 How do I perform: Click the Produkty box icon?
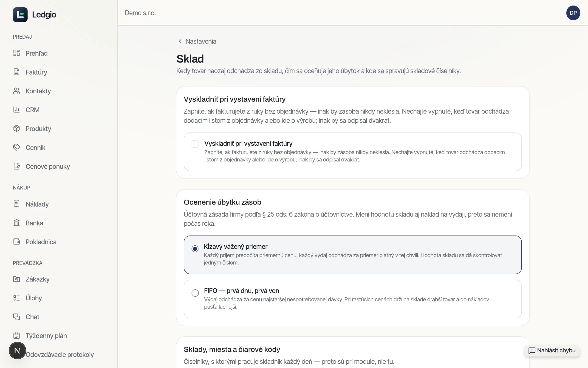[x=17, y=129]
